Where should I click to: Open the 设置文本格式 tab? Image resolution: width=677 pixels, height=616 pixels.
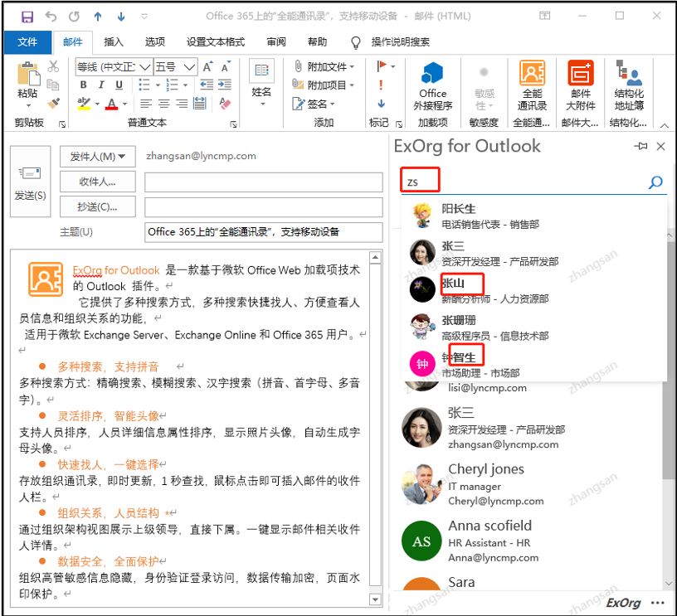[x=216, y=41]
